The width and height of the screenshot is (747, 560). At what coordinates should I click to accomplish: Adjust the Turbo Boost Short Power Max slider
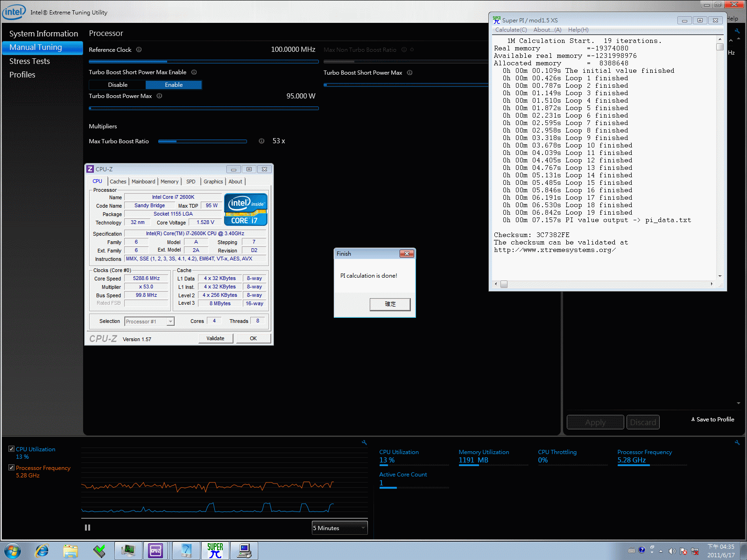click(406, 85)
